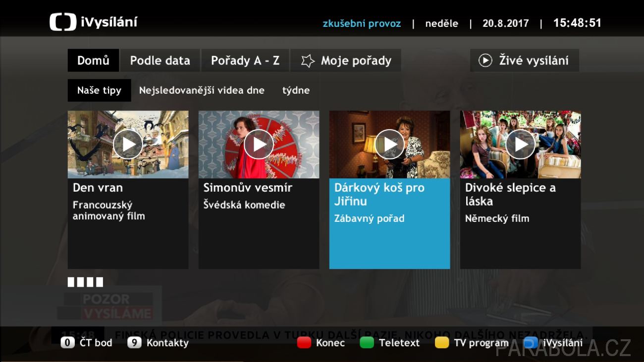Click the Kontakty label

pyautogui.click(x=167, y=343)
